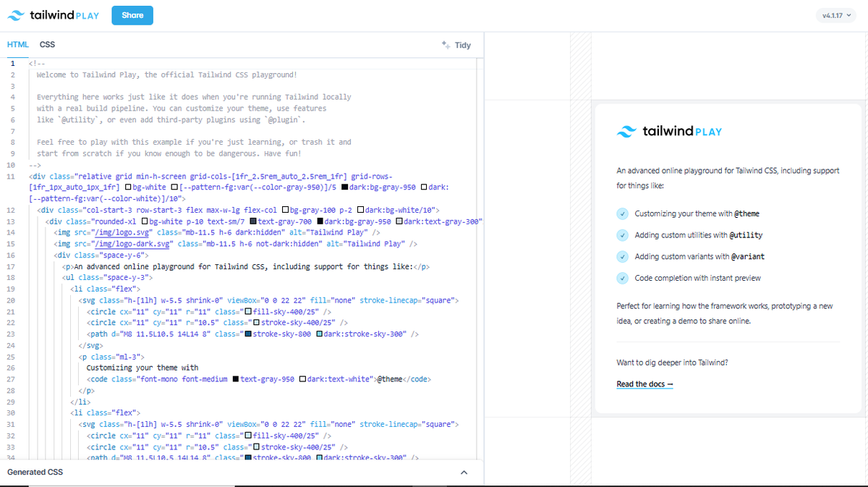Screen dimensions: 868x487
Task: Expand the Generated CSS panel chevron
Action: pos(464,473)
